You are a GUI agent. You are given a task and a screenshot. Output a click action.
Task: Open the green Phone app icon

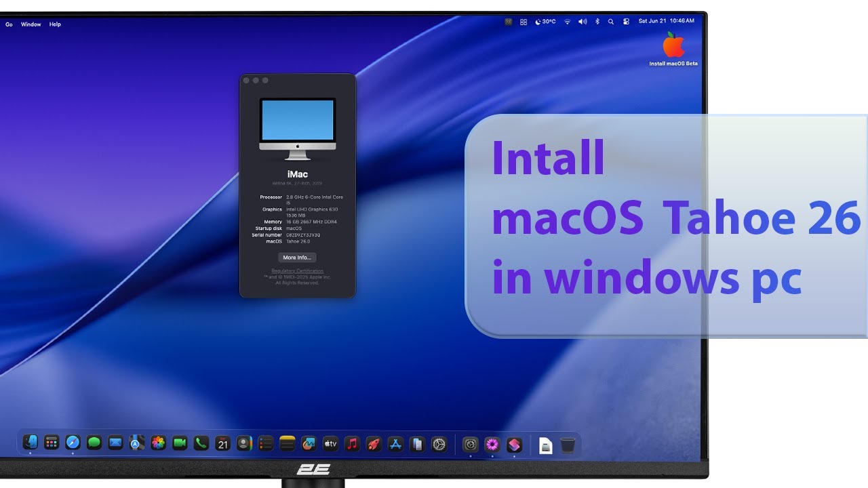[x=201, y=443]
